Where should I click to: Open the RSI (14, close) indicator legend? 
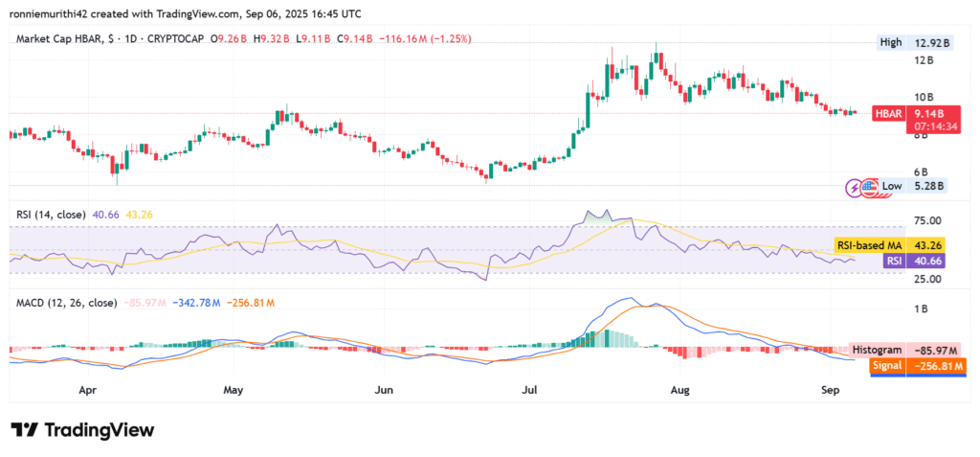click(x=52, y=214)
